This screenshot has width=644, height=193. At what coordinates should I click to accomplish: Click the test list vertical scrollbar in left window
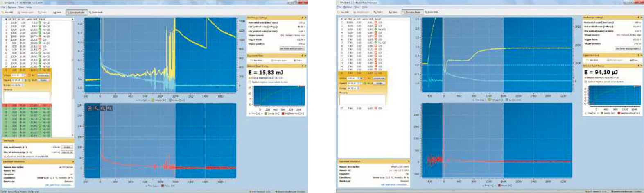[x=73, y=61]
